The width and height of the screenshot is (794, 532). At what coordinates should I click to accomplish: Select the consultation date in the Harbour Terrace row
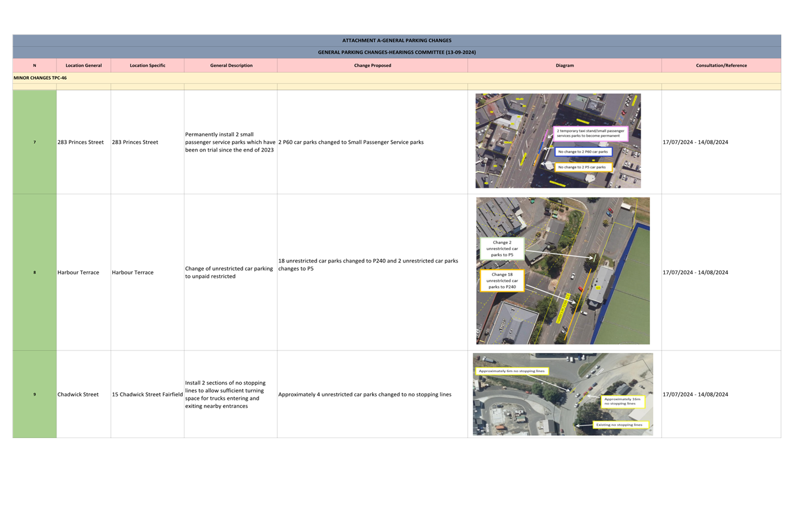tap(695, 272)
